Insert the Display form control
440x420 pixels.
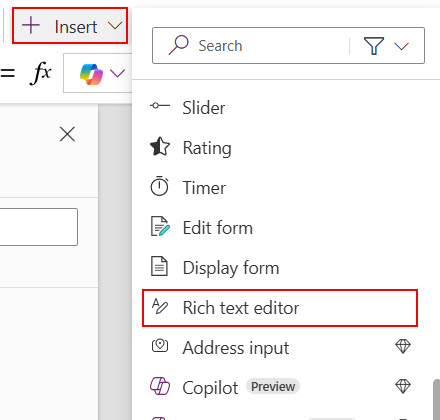280,268
